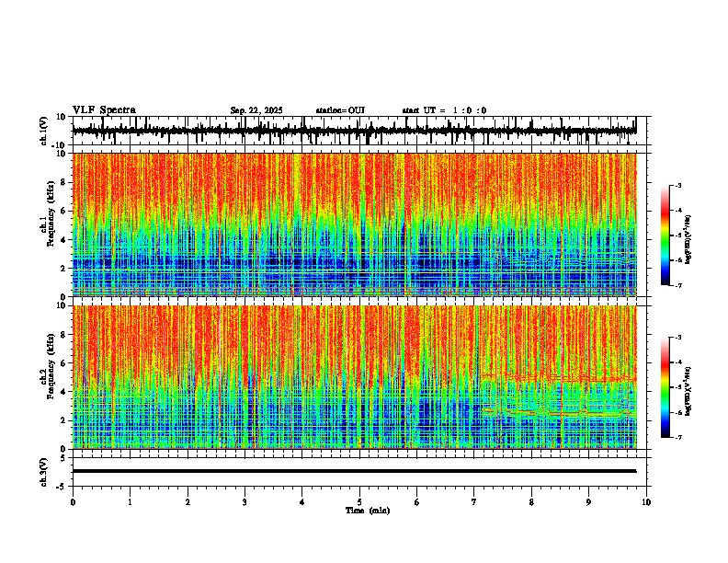Click the "-3" value atop ch.1 color bar

677,185
